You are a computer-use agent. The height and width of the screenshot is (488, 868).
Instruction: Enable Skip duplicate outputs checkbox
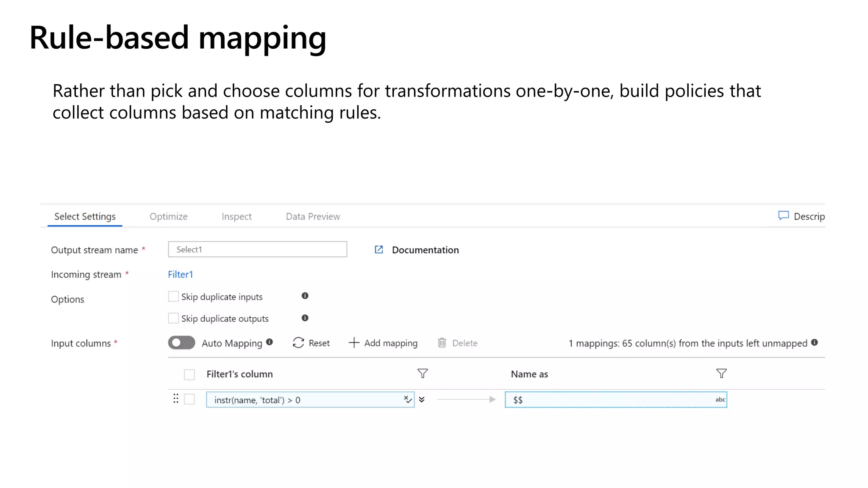point(173,318)
